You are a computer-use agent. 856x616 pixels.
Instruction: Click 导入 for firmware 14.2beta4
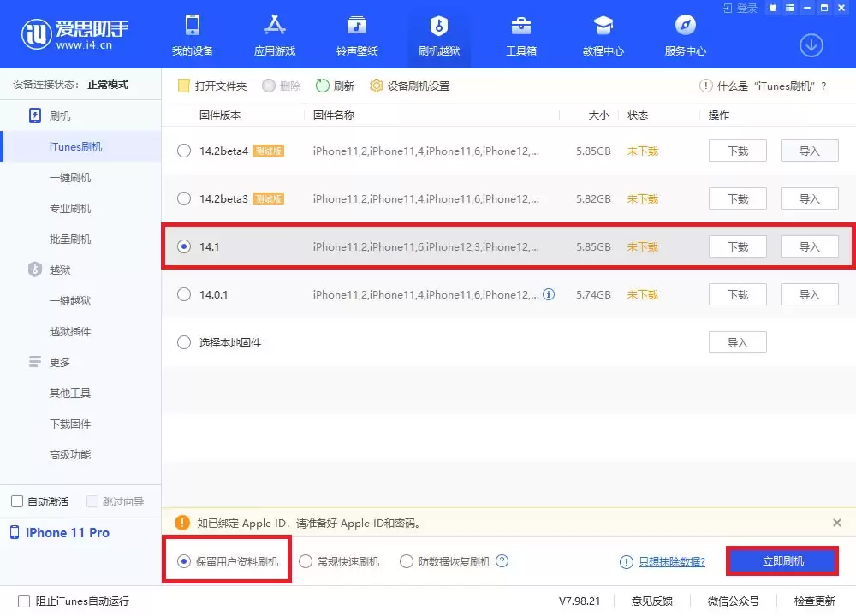810,151
